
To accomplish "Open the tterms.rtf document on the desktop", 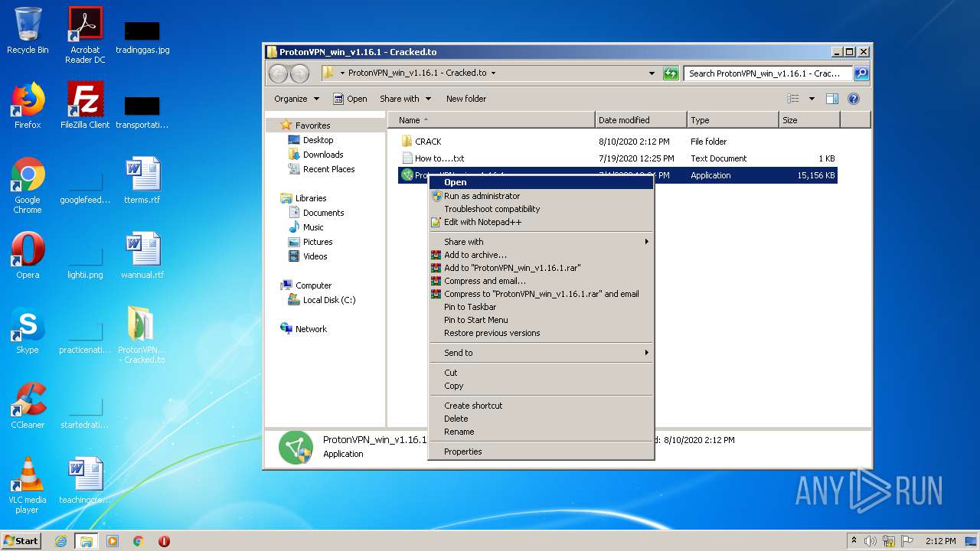I will pyautogui.click(x=142, y=181).
